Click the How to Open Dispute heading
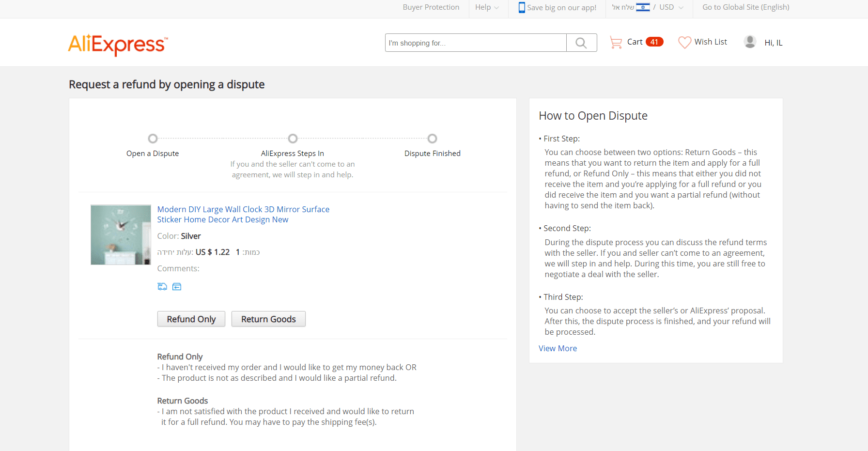This screenshot has width=868, height=451. 593,116
